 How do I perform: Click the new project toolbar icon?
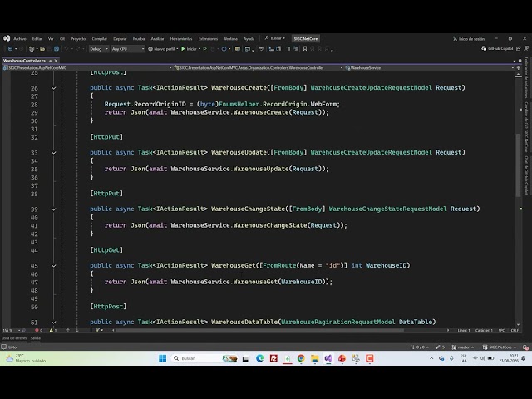32,49
